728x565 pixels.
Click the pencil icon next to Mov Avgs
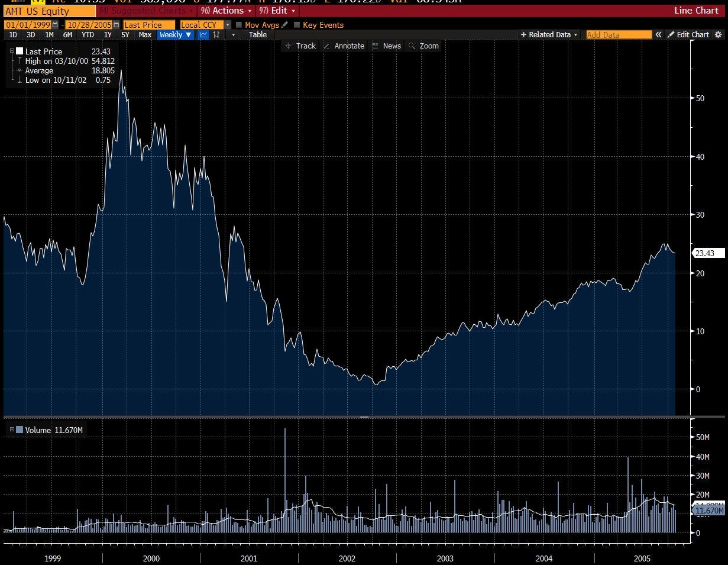pos(285,25)
